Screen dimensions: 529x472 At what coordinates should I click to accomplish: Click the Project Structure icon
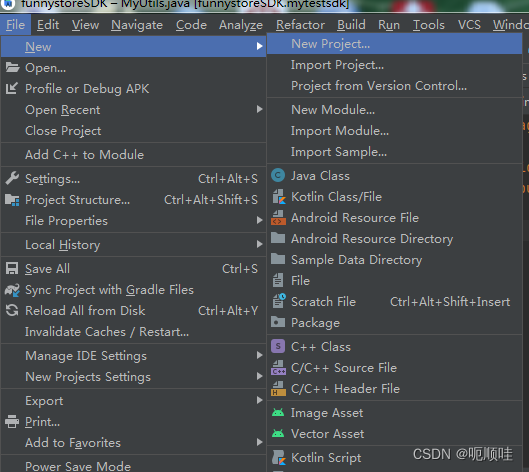(12, 200)
